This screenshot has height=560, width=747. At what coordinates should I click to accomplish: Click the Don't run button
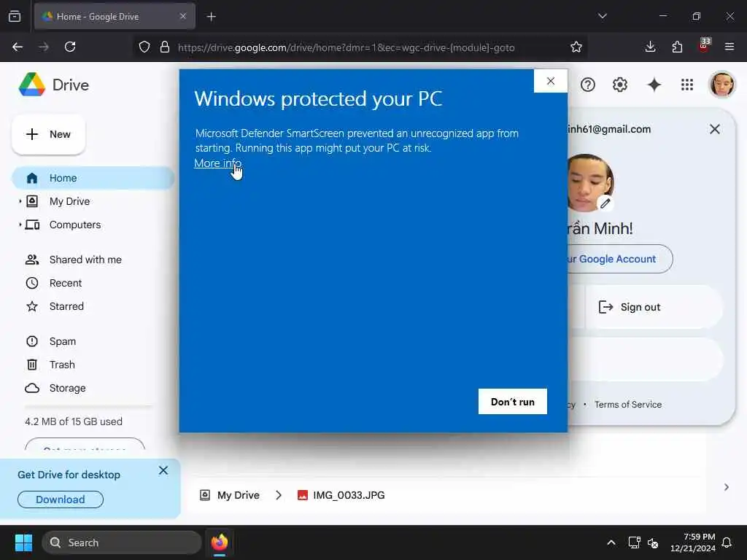(513, 402)
